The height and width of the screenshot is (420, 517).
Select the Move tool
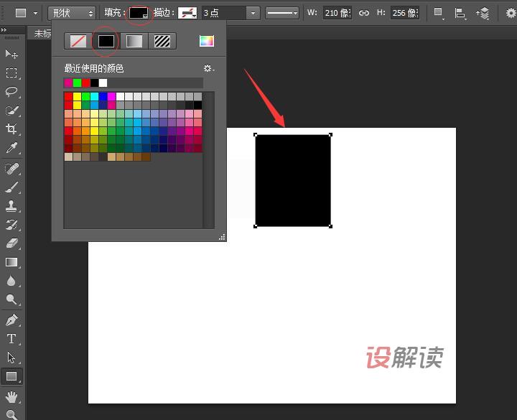coord(11,55)
